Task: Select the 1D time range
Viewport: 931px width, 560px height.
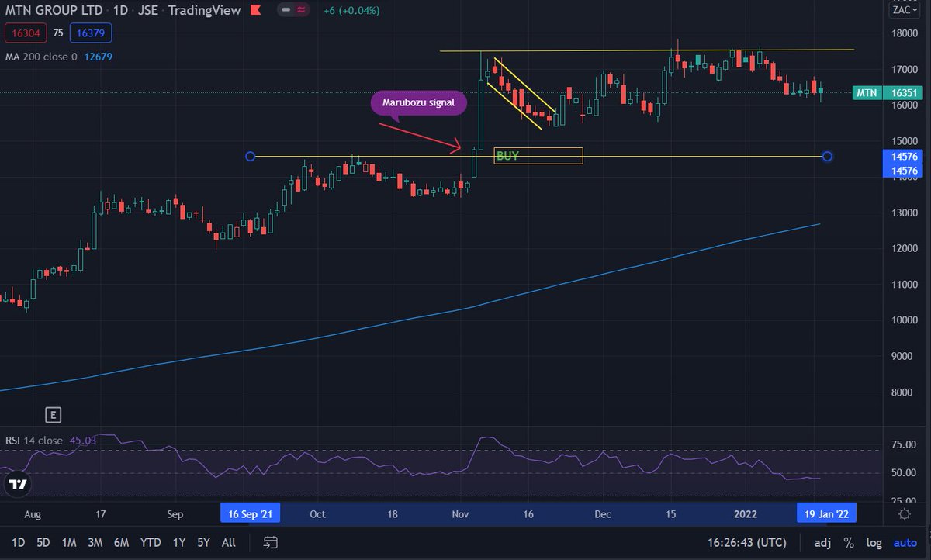Action: (x=19, y=542)
